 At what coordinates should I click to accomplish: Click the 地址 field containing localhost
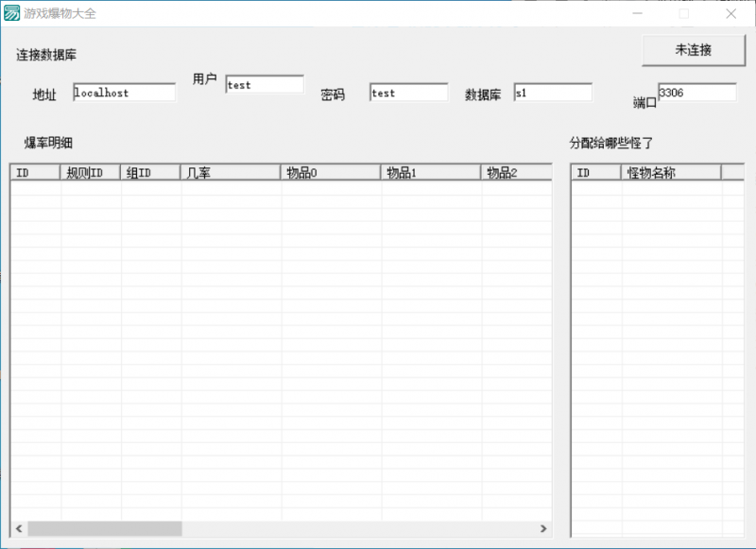point(123,93)
